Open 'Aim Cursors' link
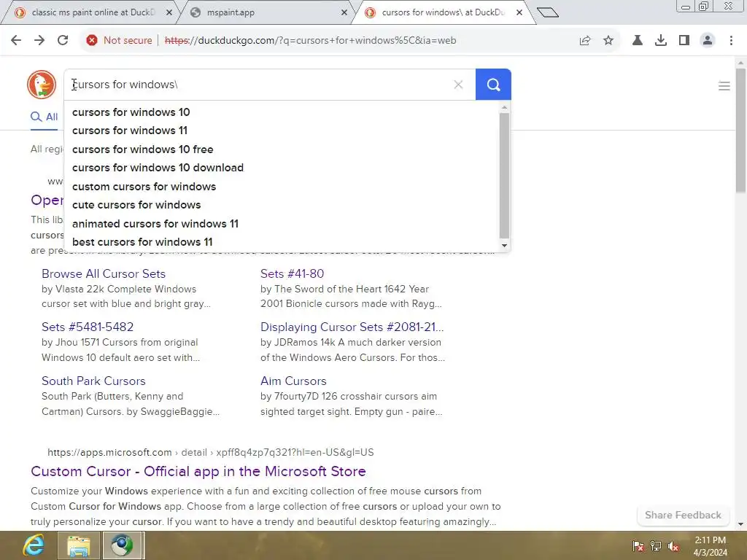The height and width of the screenshot is (560, 747). point(293,381)
